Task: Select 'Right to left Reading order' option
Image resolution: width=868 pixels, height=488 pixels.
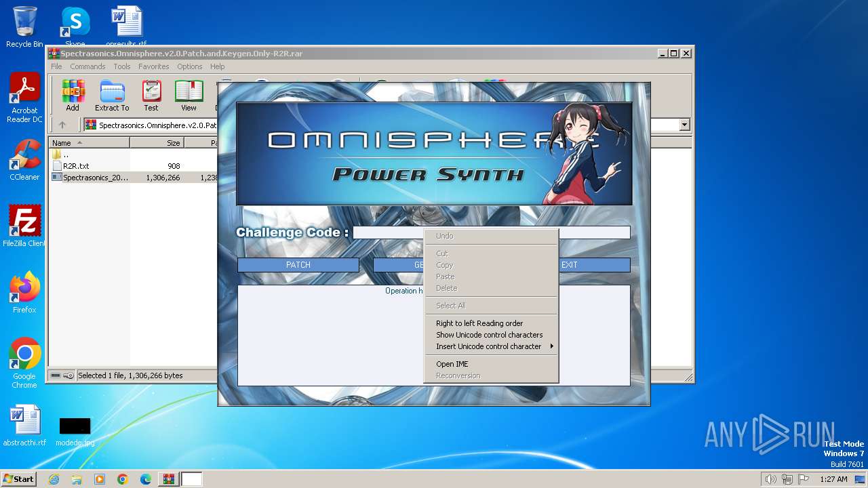Action: point(491,323)
